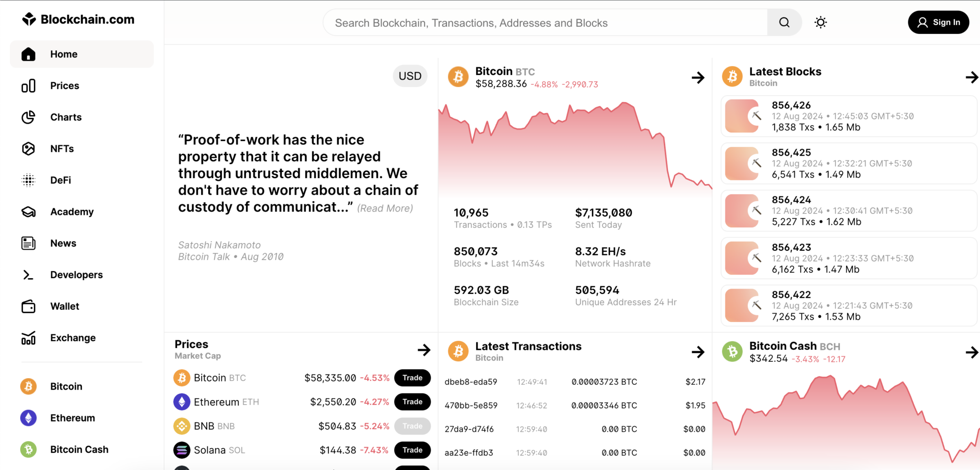Select the Academy graduation cap icon
The image size is (980, 470).
coord(29,212)
